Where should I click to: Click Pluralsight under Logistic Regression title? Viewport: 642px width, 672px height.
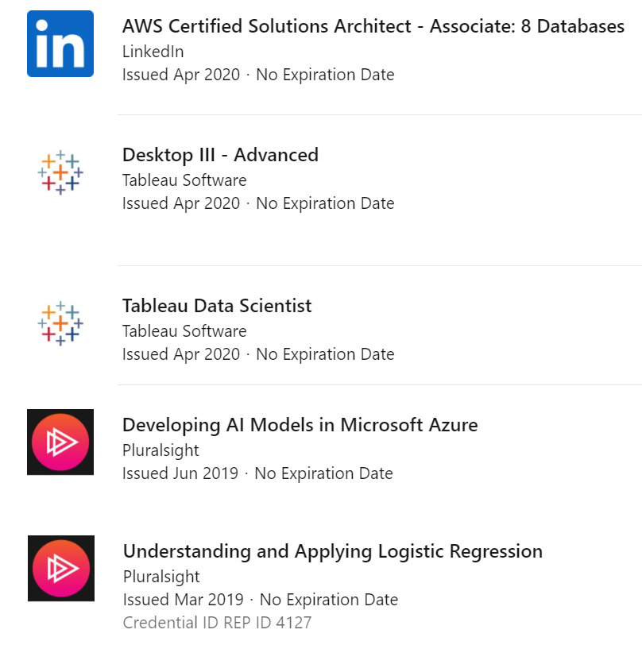click(161, 577)
